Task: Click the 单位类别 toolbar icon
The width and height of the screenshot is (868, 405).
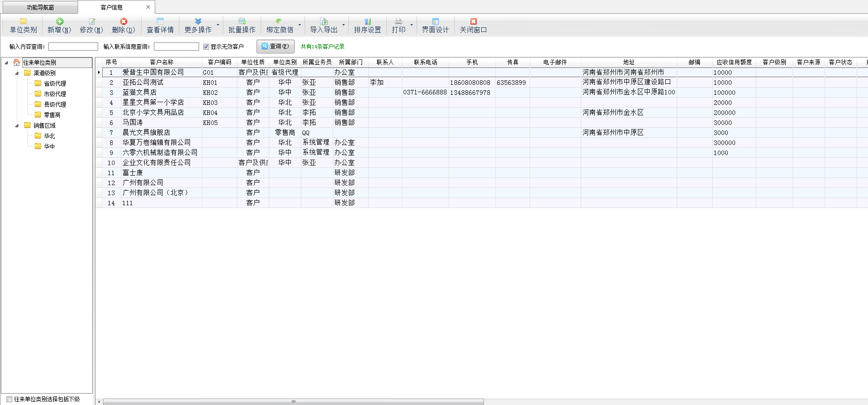Action: [23, 21]
